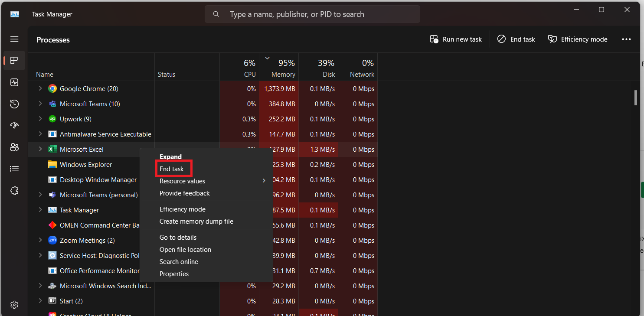Expand the Service Host Diagnostic row
644x316 pixels.
click(40, 255)
